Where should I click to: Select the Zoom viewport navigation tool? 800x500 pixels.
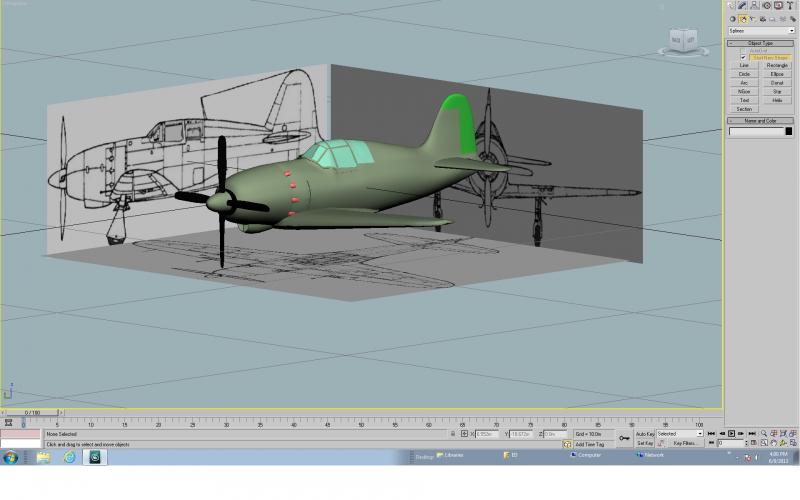(x=764, y=433)
